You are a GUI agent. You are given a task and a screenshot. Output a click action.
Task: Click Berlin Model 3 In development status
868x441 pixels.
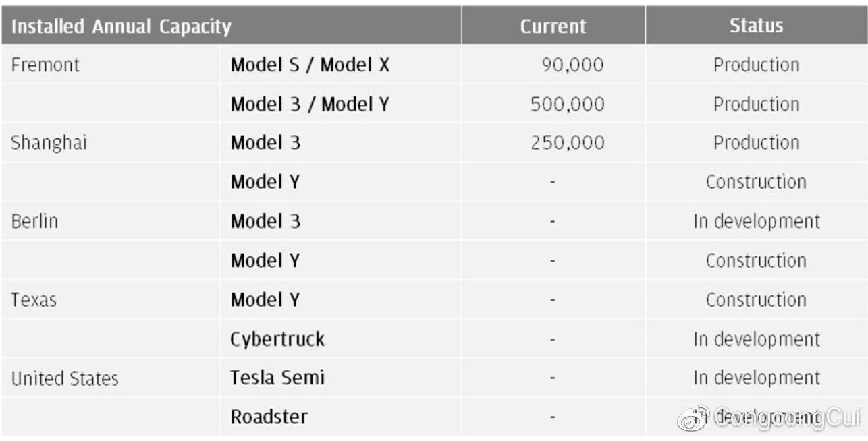click(757, 221)
